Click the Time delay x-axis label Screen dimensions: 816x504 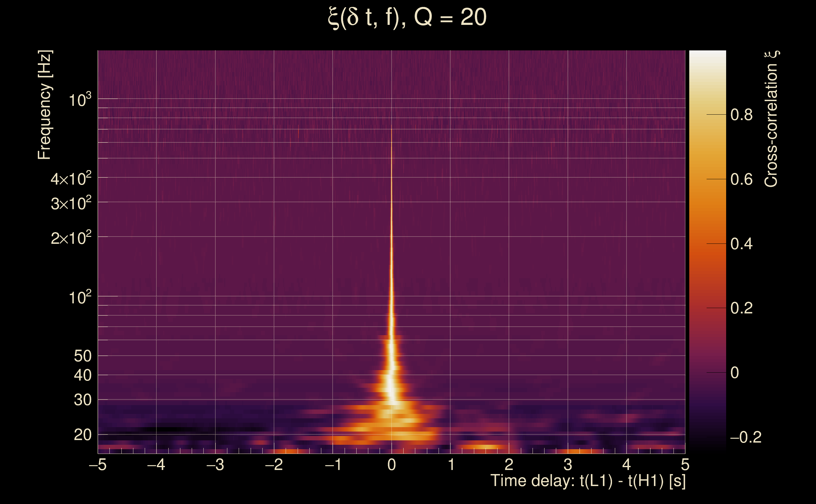coord(588,481)
